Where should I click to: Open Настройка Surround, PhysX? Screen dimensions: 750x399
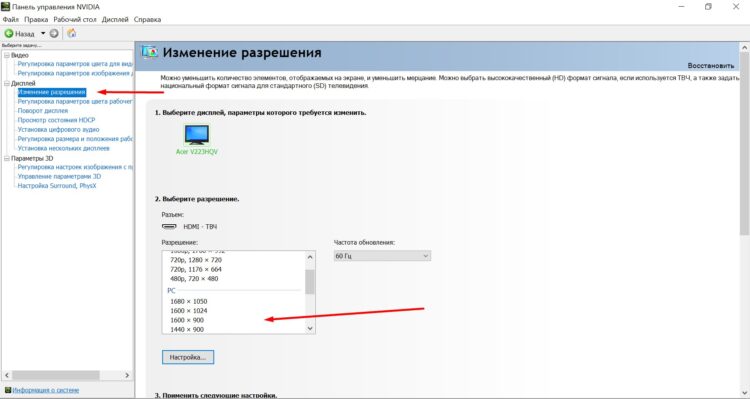click(57, 186)
